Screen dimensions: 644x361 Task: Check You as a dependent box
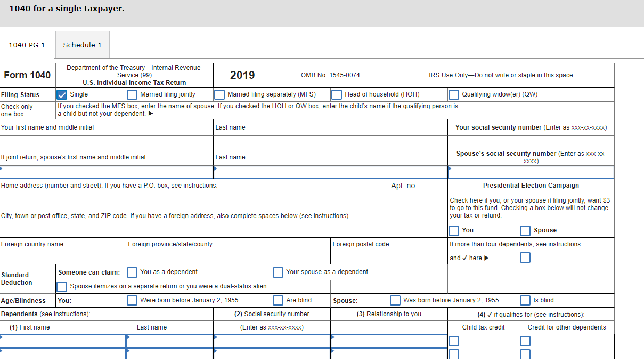point(132,272)
